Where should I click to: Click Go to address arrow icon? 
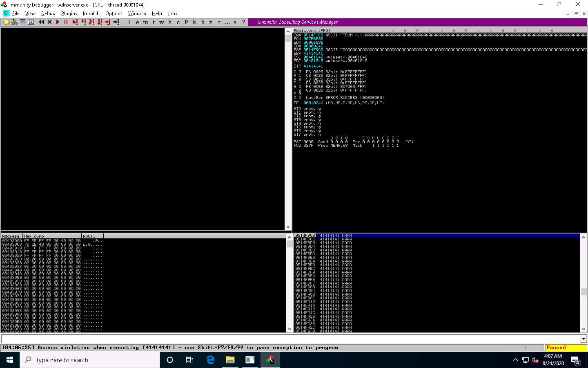116,22
